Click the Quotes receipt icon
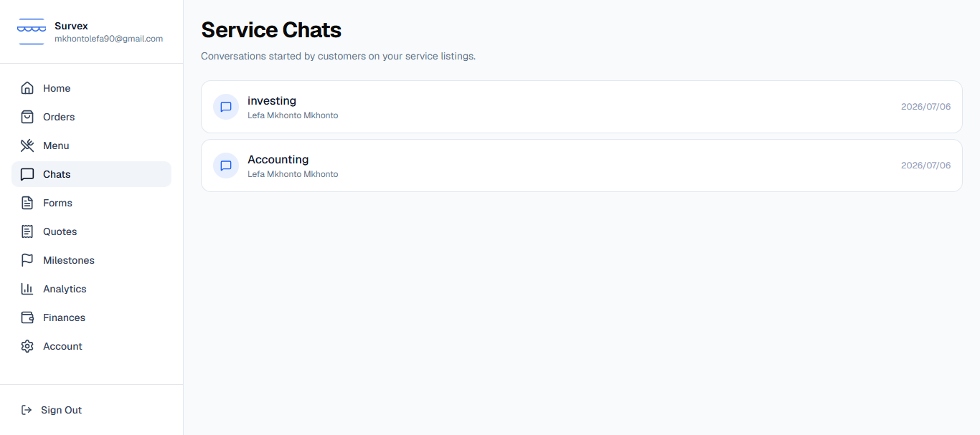This screenshot has height=435, width=980. (27, 231)
